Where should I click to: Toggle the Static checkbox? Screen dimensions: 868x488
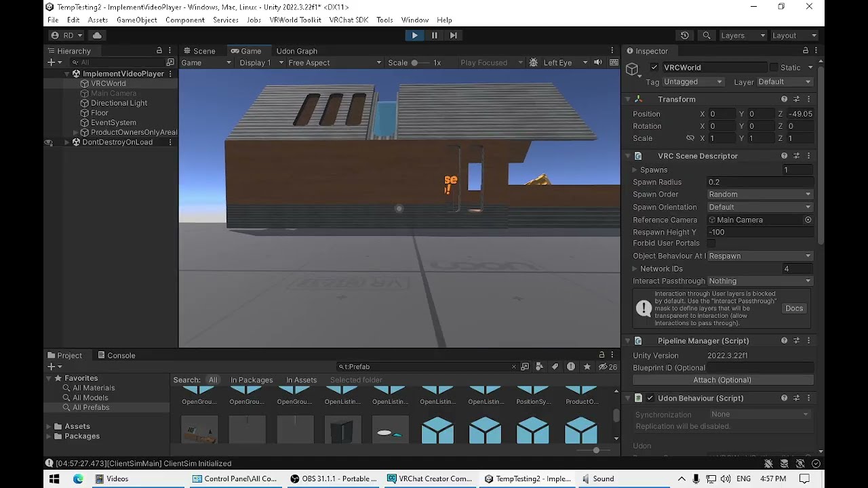[x=774, y=67]
